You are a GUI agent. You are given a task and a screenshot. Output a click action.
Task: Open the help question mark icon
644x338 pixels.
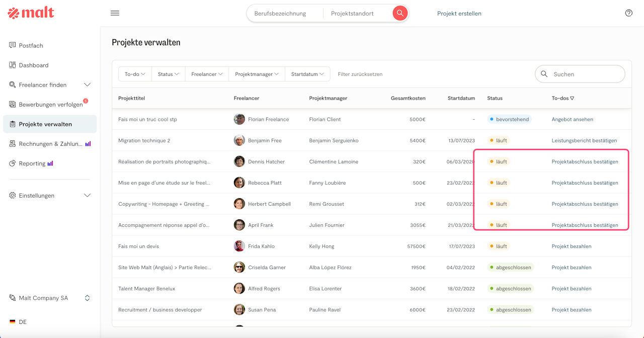pos(628,13)
